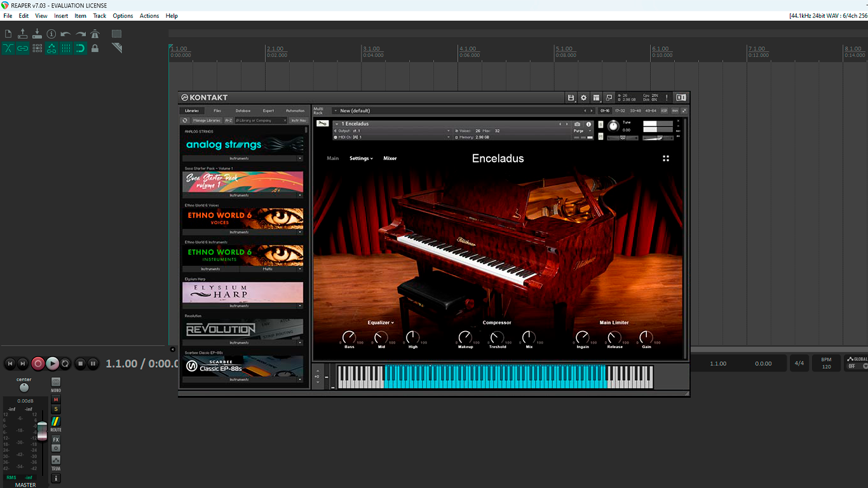Click the triangular ruler icon in toolbar
The image size is (868, 488).
[x=116, y=48]
